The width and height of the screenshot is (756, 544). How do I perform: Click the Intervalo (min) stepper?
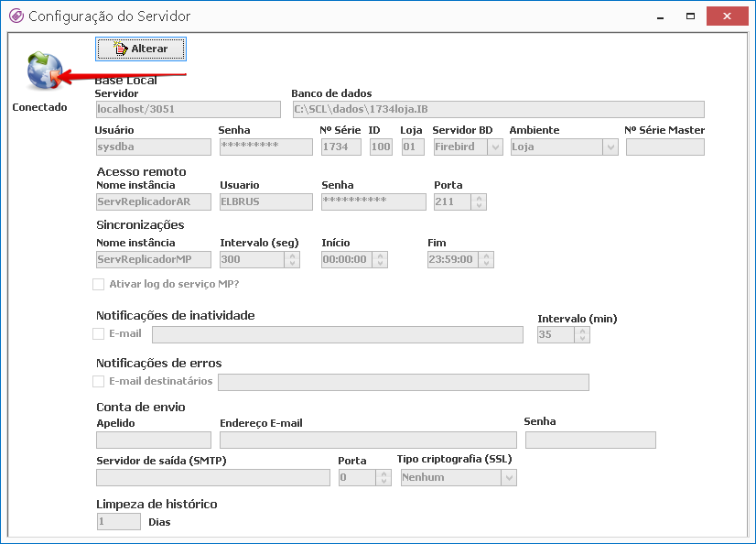582,334
